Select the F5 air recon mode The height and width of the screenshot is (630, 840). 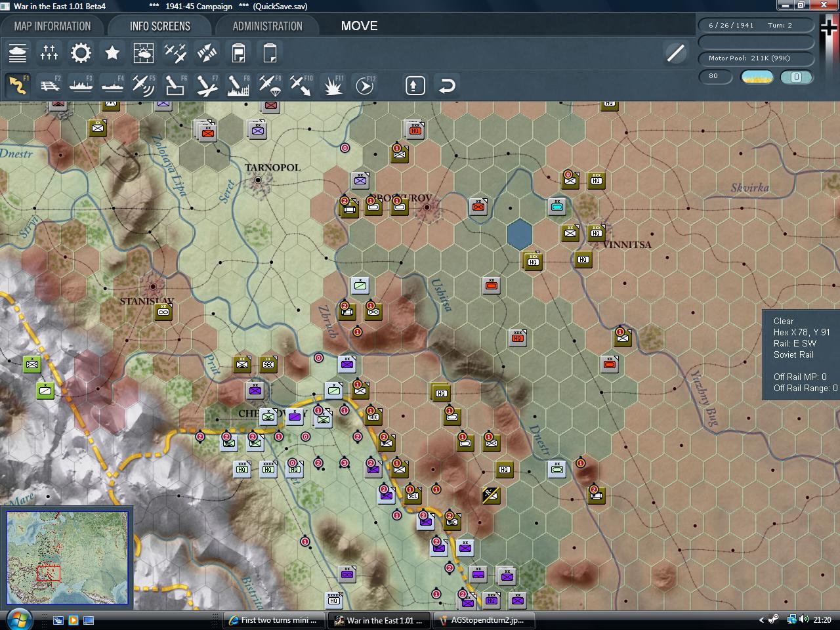click(144, 85)
